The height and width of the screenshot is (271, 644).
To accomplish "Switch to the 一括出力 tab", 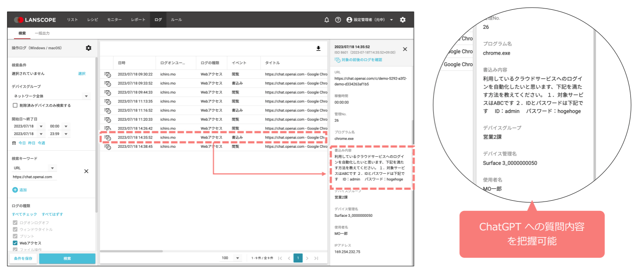I will point(42,33).
